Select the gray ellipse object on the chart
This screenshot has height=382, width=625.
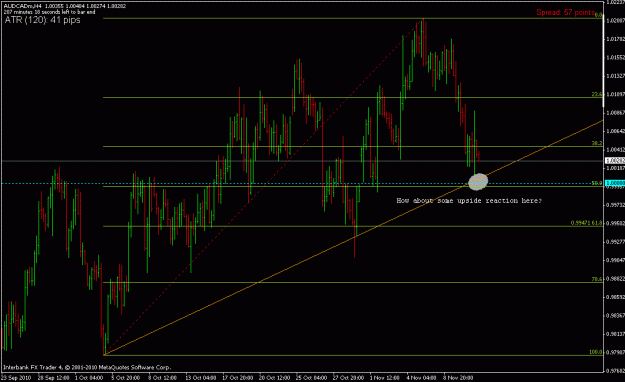click(478, 181)
